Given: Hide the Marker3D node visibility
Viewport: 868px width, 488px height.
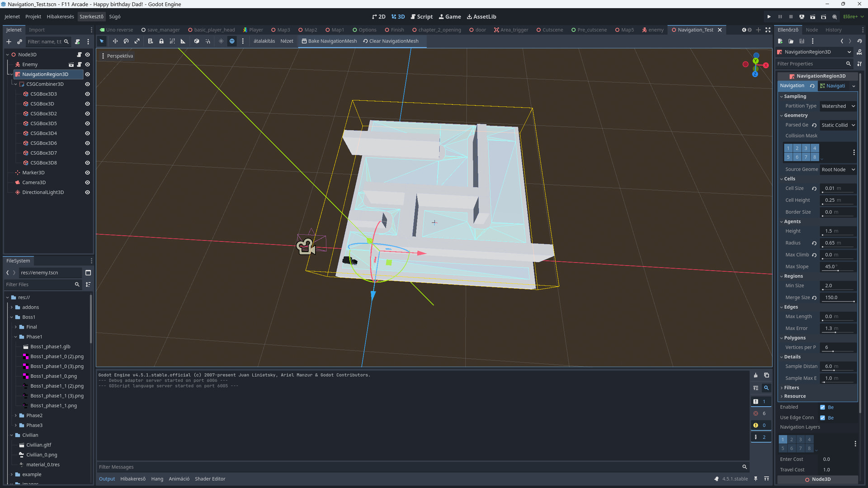Looking at the screenshot, I should point(87,173).
